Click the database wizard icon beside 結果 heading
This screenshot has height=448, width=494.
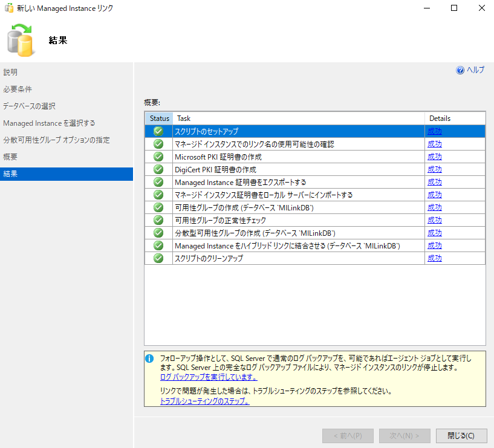(21, 40)
